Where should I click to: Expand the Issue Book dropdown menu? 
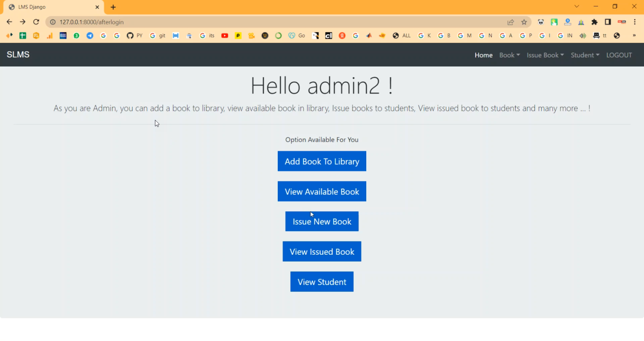545,55
